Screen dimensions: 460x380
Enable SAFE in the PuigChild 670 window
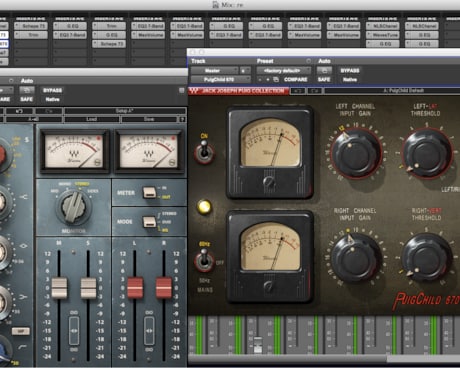[324, 79]
